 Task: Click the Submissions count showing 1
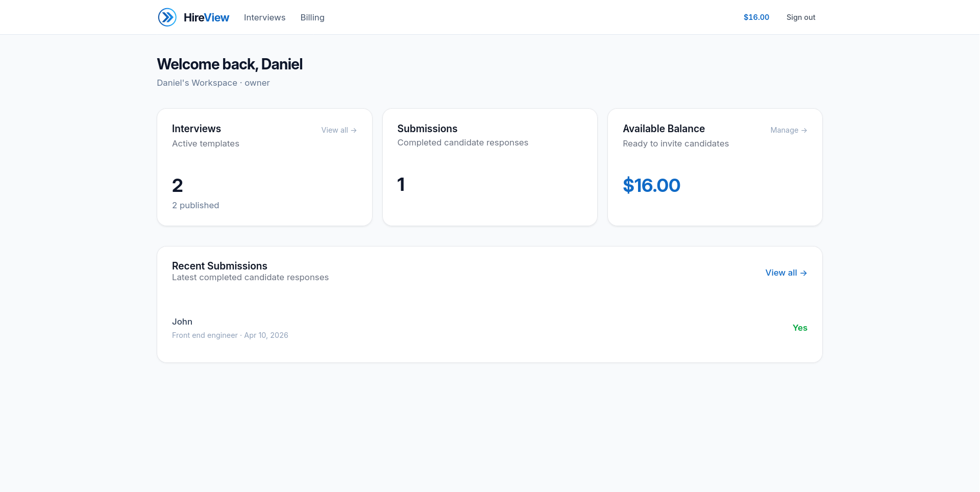click(401, 185)
